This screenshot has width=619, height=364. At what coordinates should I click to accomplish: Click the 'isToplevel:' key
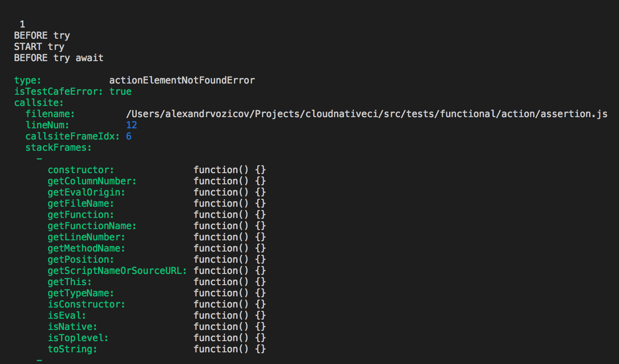(78, 338)
